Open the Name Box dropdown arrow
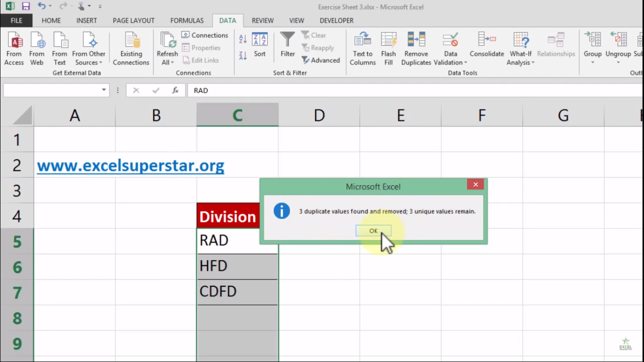The width and height of the screenshot is (644, 362). [x=104, y=90]
